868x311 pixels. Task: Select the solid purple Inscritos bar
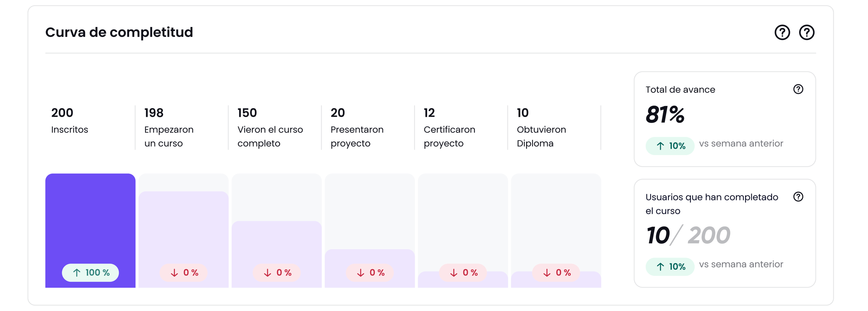[90, 217]
